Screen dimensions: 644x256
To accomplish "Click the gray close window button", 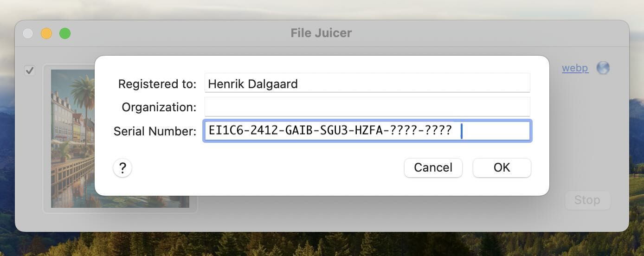I will (28, 33).
